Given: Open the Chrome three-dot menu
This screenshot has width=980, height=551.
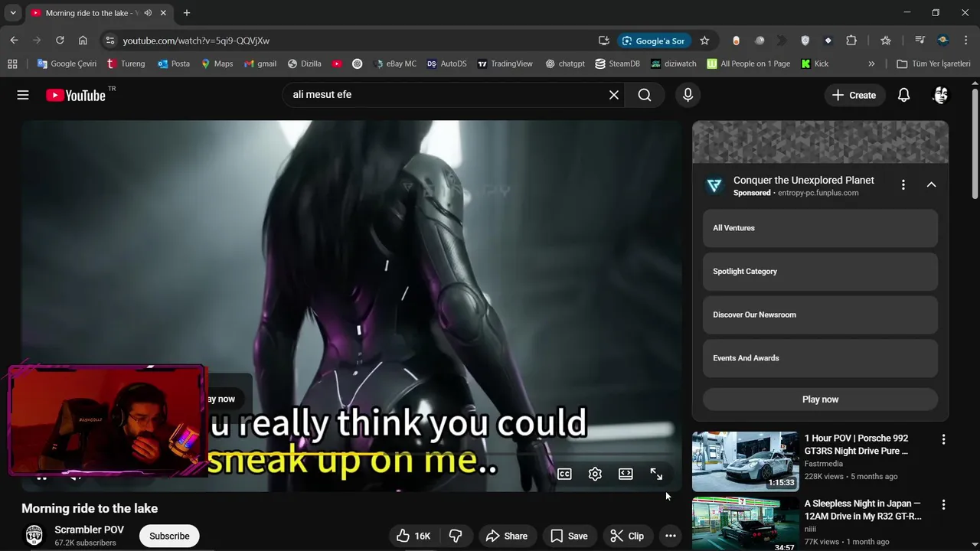Looking at the screenshot, I should [x=966, y=41].
